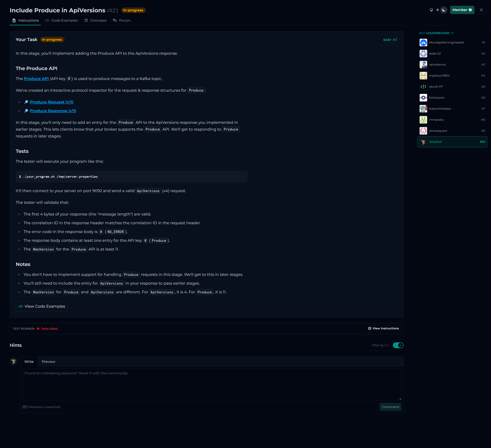Click the difficulty bars icon next to EASY
Viewport: 491px width, 448px height.
(x=395, y=39)
